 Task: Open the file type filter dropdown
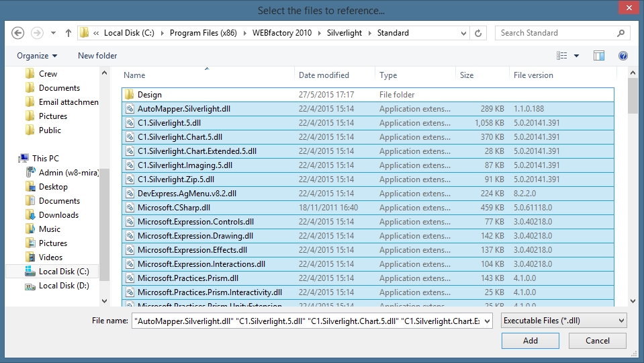coord(563,321)
